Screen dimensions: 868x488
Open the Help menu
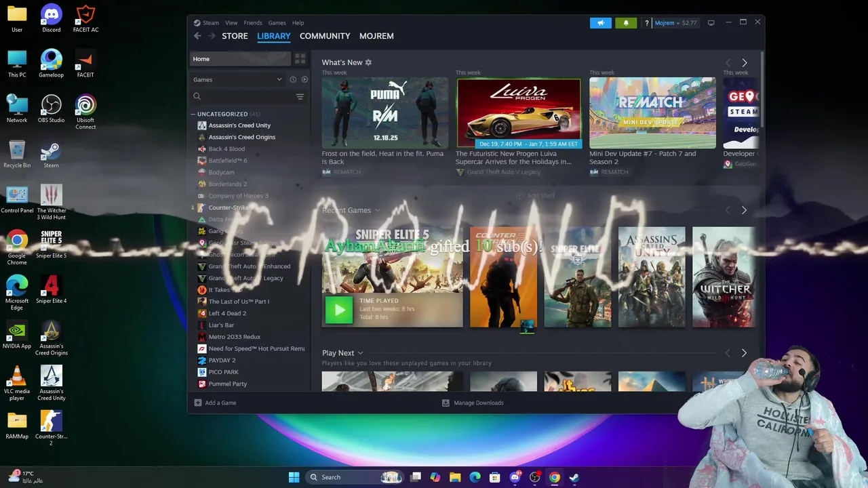click(x=298, y=23)
